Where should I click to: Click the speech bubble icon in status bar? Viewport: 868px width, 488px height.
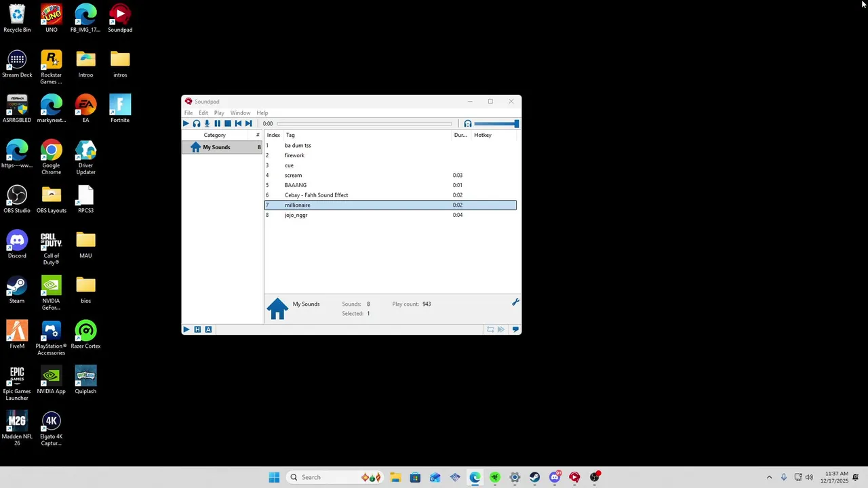point(515,329)
